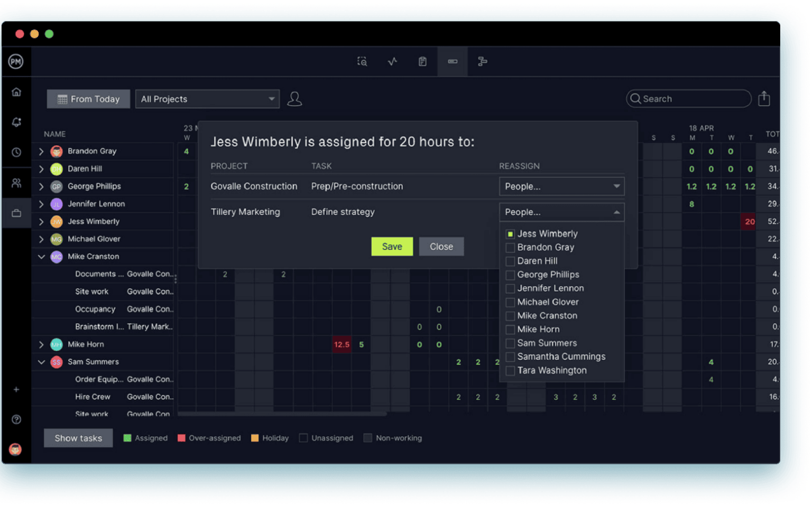Collapse the Mike Cranston row

tap(41, 257)
